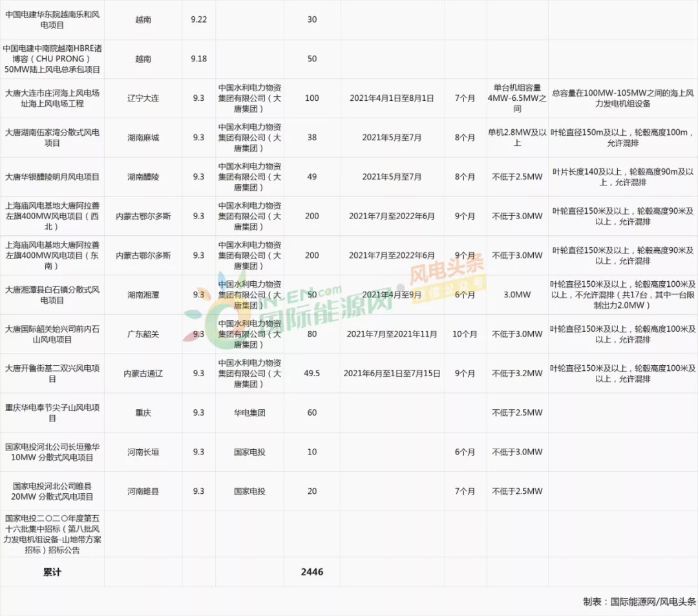Select the cell starting '总容量在100MW-105MW'
This screenshot has height=616, width=698.
(623, 98)
